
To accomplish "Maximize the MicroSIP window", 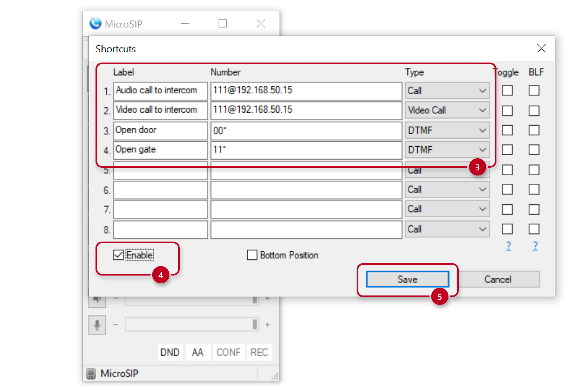I will tap(222, 23).
